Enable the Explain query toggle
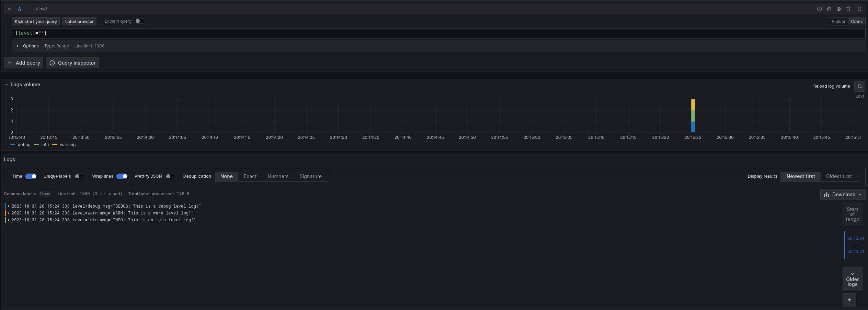This screenshot has width=868, height=310. tap(140, 21)
